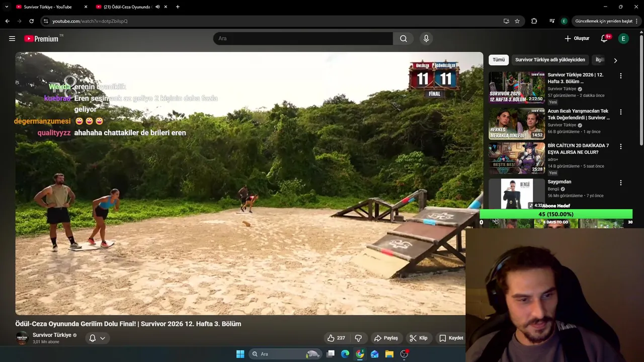Go forward with browser forward arrow
The image size is (644, 362).
pyautogui.click(x=19, y=21)
